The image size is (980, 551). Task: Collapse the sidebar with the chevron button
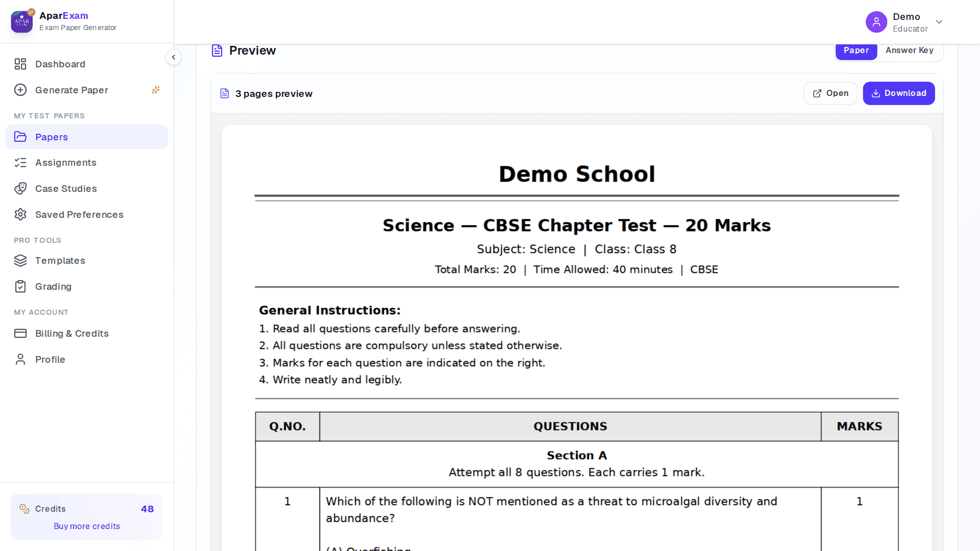click(x=174, y=57)
